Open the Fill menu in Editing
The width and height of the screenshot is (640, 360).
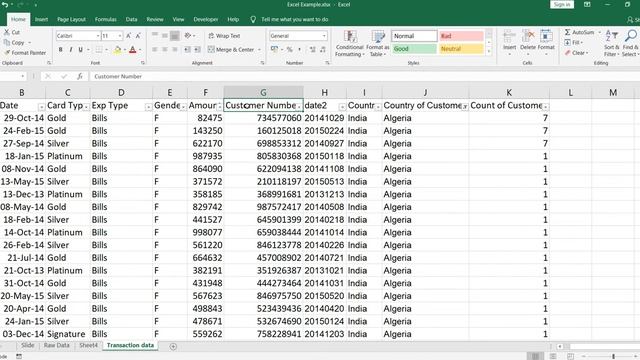pyautogui.click(x=574, y=42)
